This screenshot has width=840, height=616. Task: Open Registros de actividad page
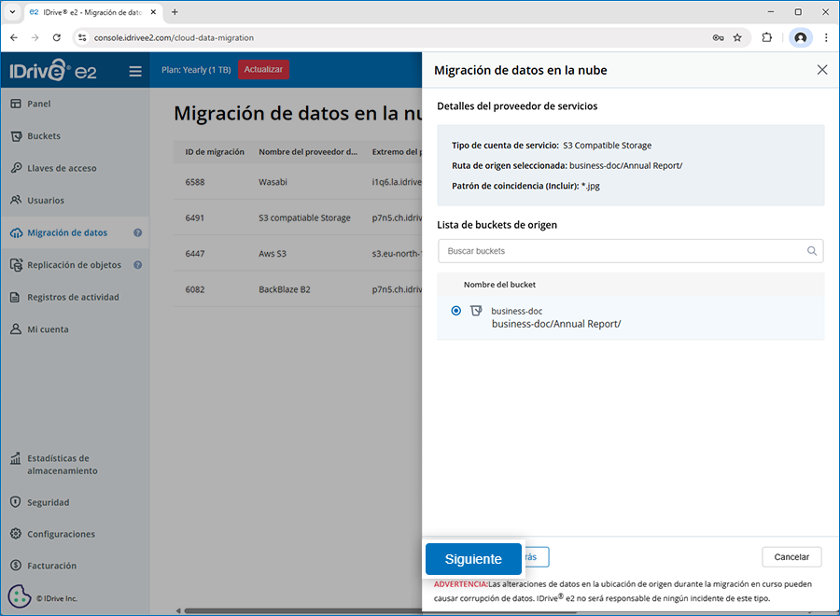point(73,298)
